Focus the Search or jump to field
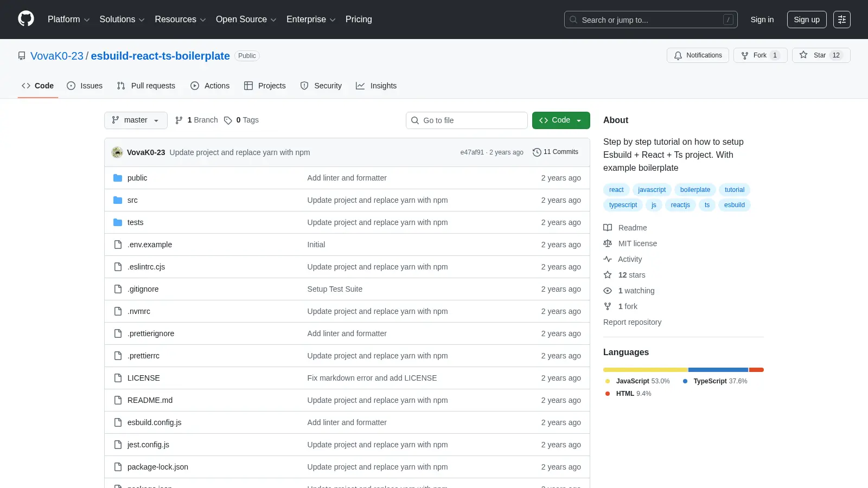This screenshot has height=488, width=868. [x=650, y=20]
